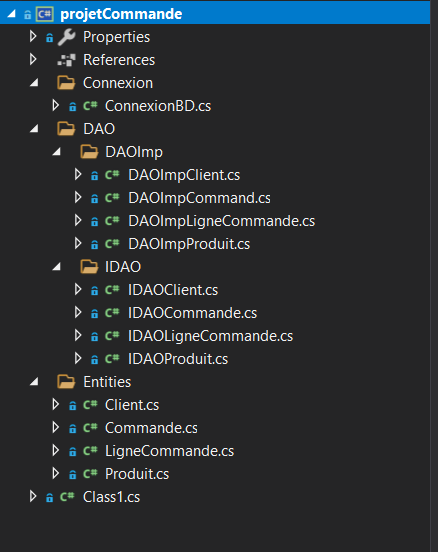The width and height of the screenshot is (438, 552).
Task: Click the C# icon of IDAOCommande.cs
Action: (x=112, y=313)
